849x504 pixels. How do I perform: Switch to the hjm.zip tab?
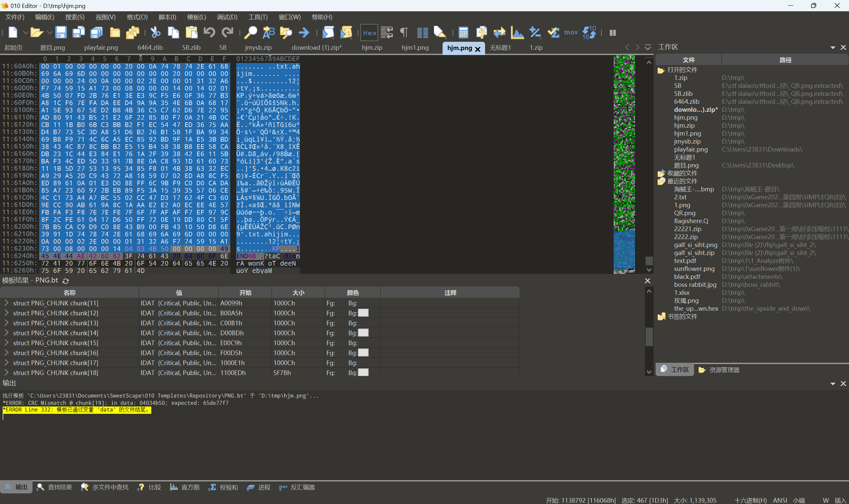372,47
